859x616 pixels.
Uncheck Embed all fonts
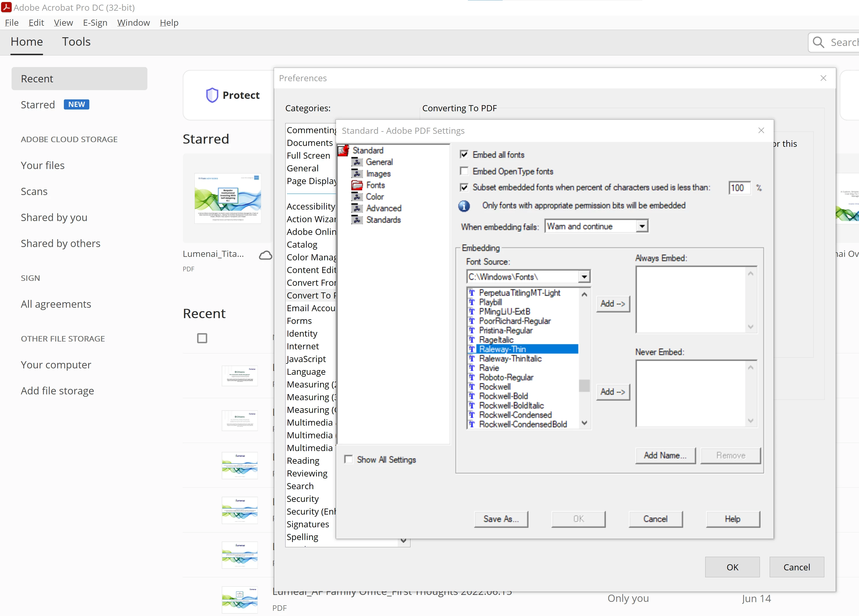[464, 155]
